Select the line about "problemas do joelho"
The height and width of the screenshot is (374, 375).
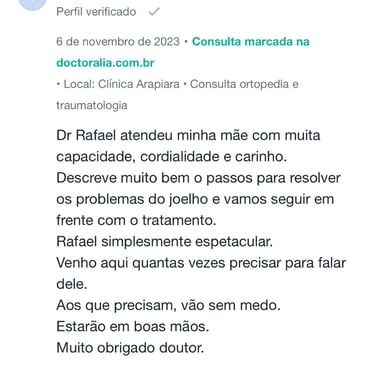(195, 199)
